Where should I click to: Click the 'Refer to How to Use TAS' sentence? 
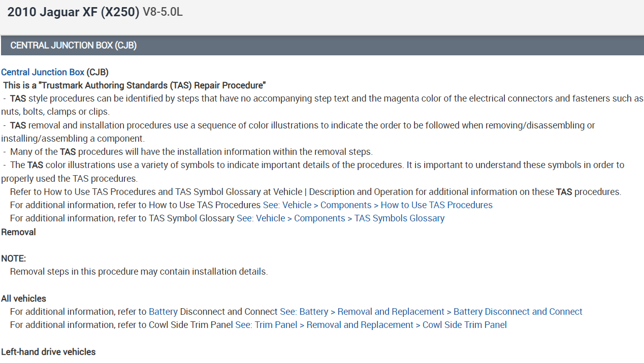(x=315, y=192)
